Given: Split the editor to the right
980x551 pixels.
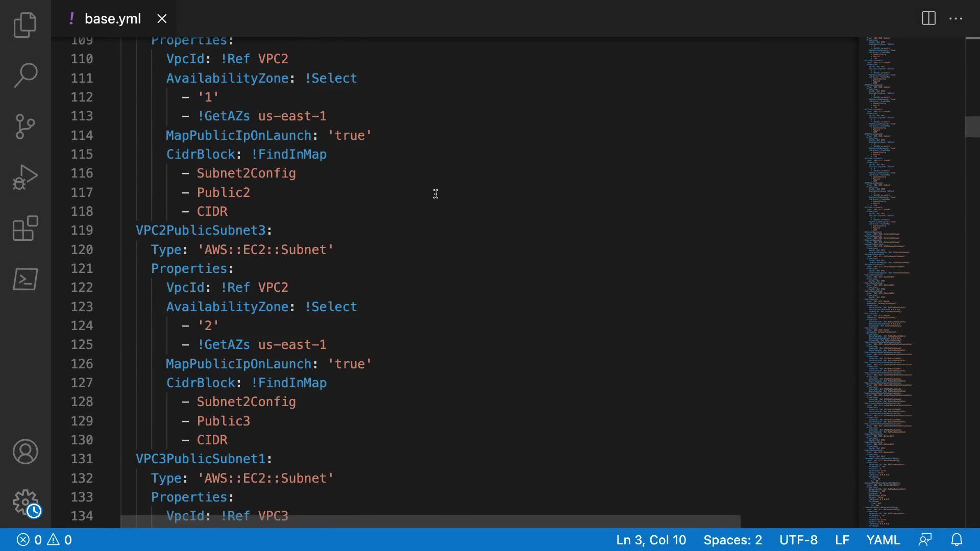Looking at the screenshot, I should (x=928, y=19).
